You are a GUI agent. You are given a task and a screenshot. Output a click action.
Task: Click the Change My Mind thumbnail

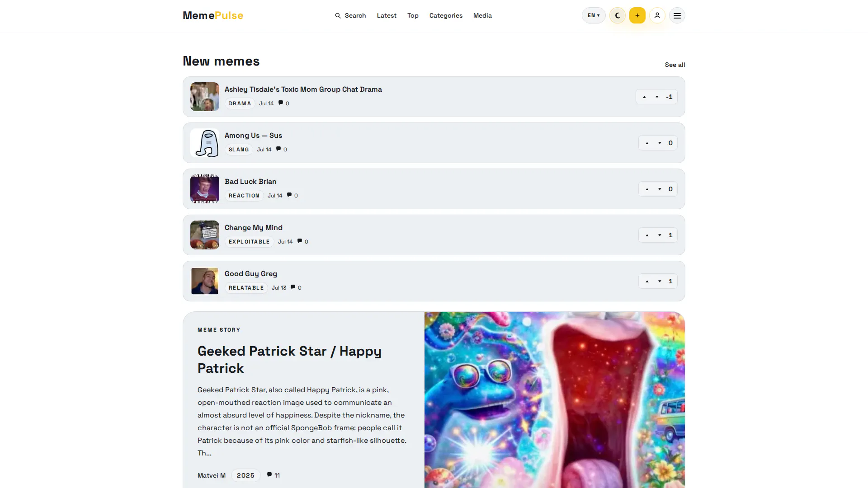pyautogui.click(x=205, y=235)
